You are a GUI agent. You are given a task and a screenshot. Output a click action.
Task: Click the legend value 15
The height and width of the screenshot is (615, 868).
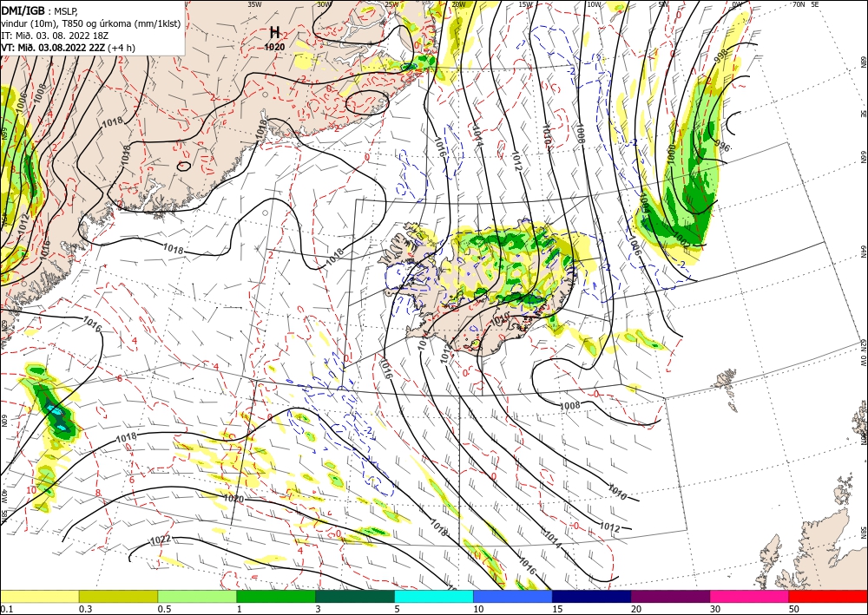coord(557,609)
